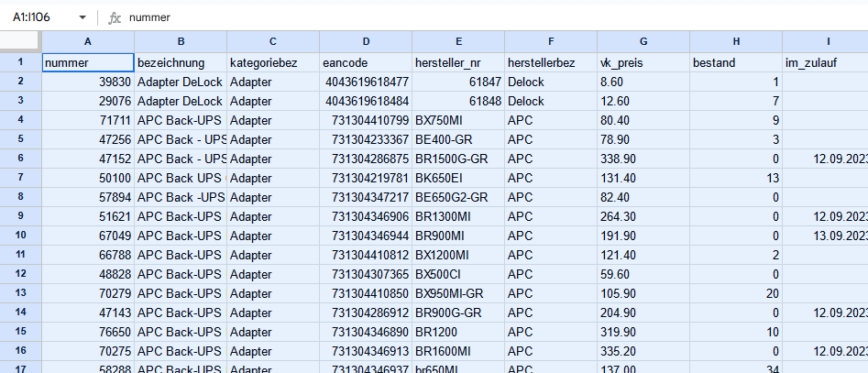Select row 16 header
The height and width of the screenshot is (373, 868).
tap(20, 351)
